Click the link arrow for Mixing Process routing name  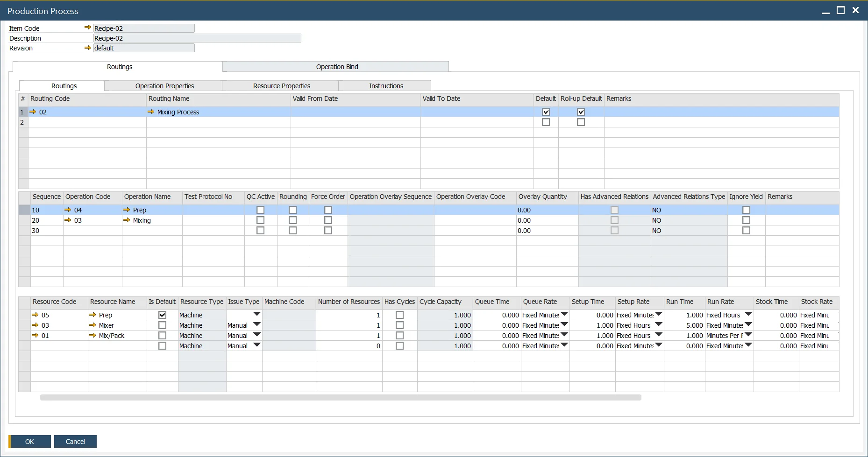tap(151, 112)
